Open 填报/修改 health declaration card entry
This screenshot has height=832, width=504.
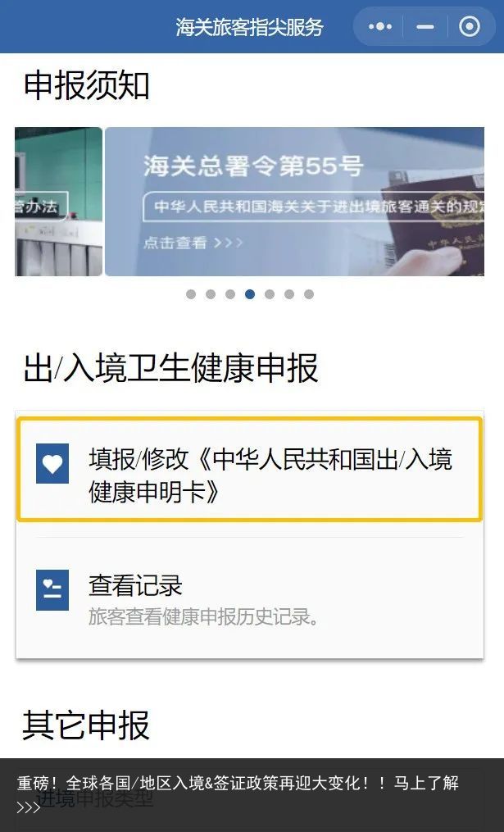click(249, 470)
